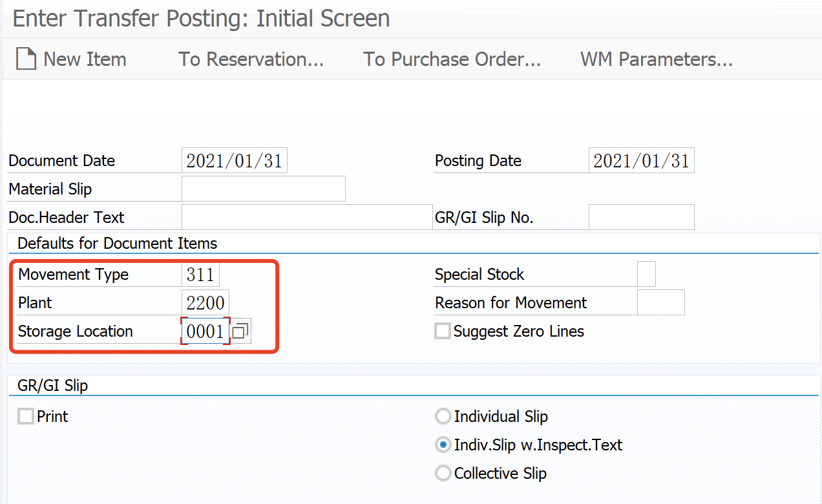Click the Doc.Header Text field

tap(306, 216)
